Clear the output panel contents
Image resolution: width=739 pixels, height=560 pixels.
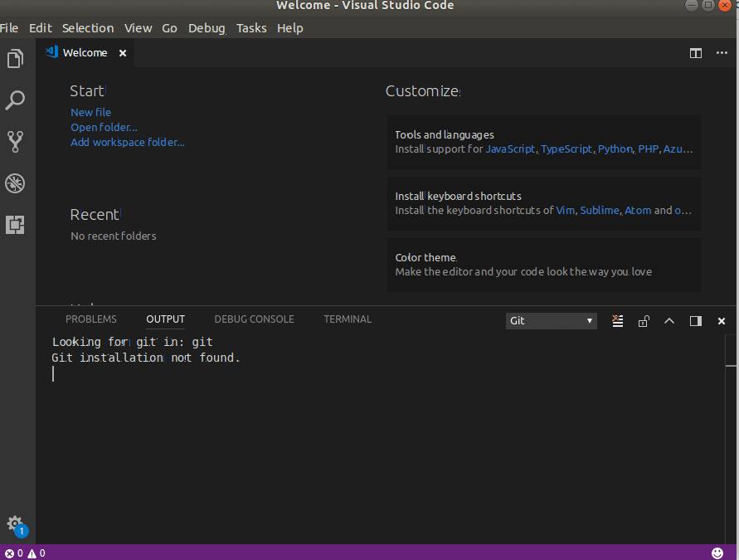click(617, 321)
